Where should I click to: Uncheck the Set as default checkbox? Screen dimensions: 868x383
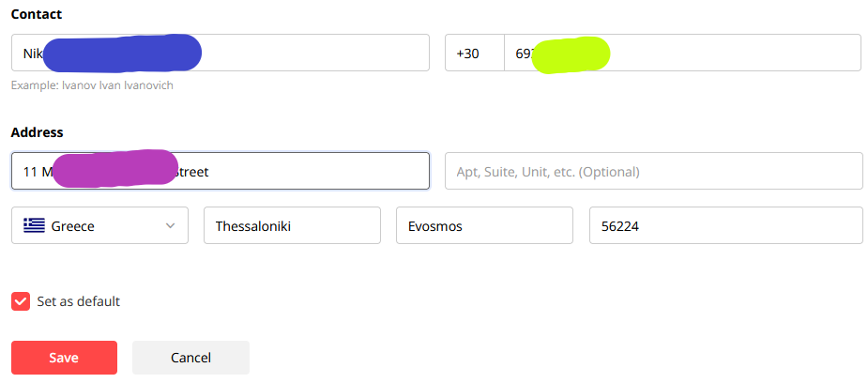[21, 301]
